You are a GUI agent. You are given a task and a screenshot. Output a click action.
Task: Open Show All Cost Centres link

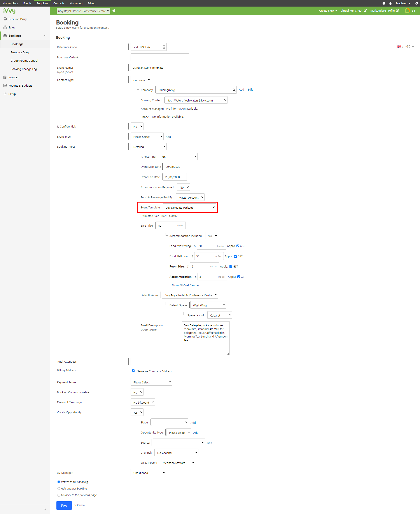185,285
